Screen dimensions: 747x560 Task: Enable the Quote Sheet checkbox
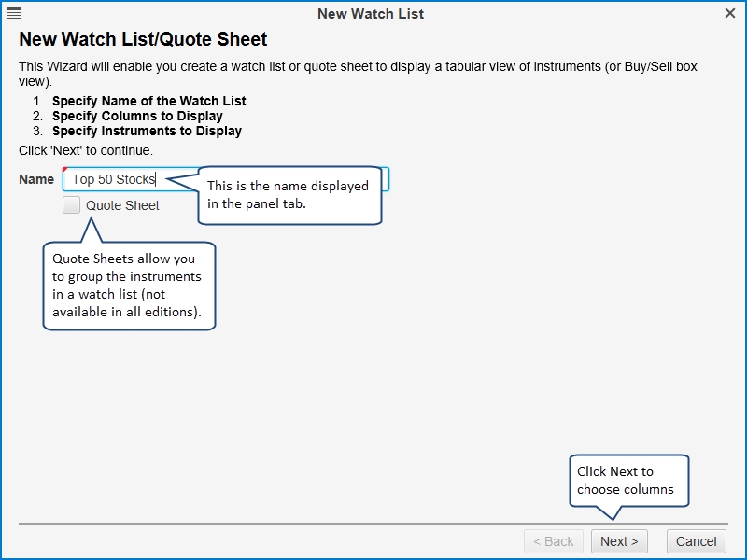point(72,204)
